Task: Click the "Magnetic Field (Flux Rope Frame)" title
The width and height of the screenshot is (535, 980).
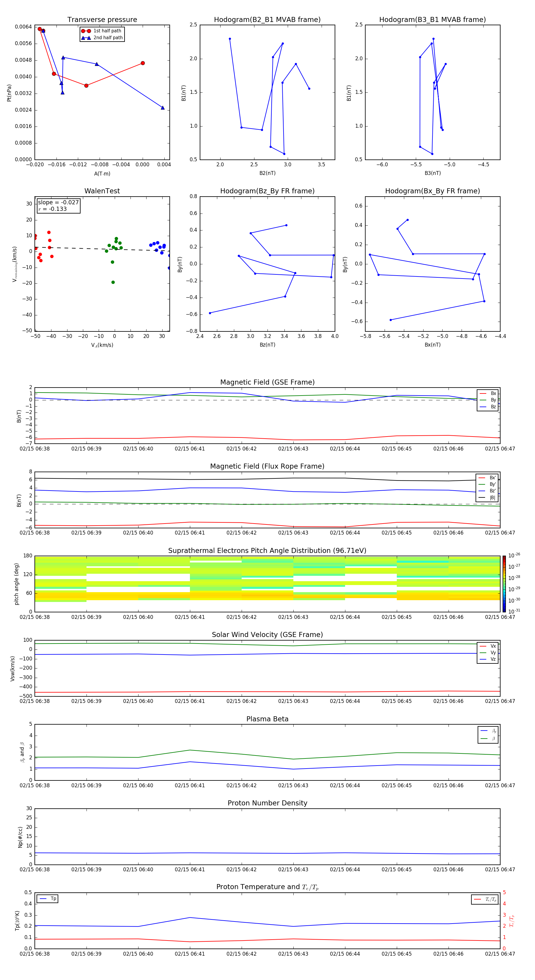Action: [x=267, y=467]
